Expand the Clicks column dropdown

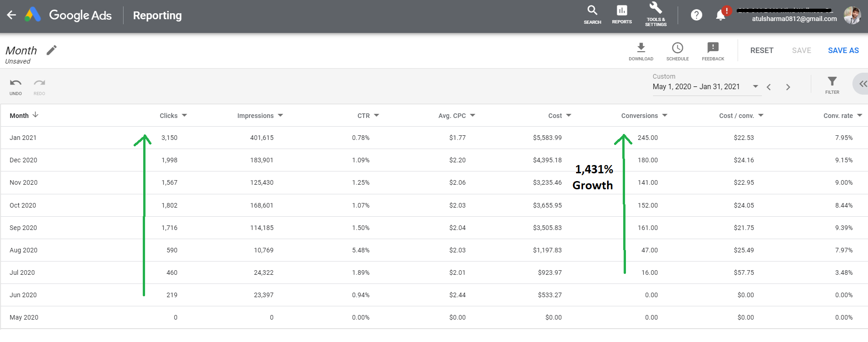pos(184,116)
